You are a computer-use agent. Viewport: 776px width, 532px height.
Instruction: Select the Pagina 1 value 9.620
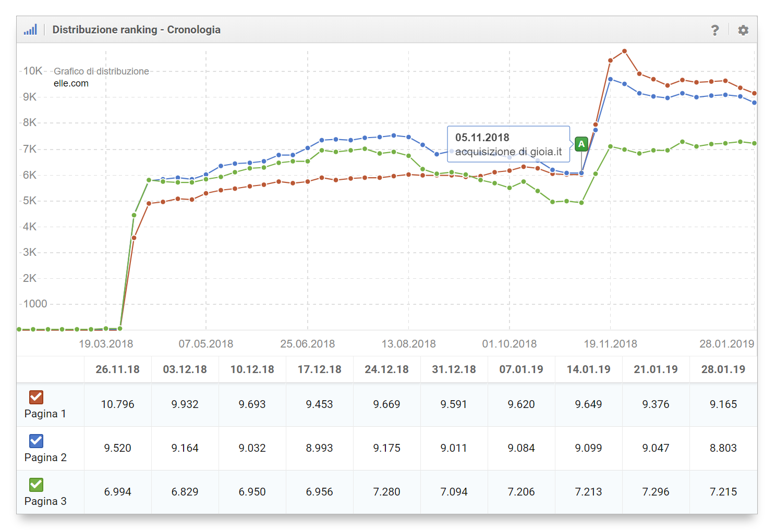pyautogui.click(x=521, y=404)
